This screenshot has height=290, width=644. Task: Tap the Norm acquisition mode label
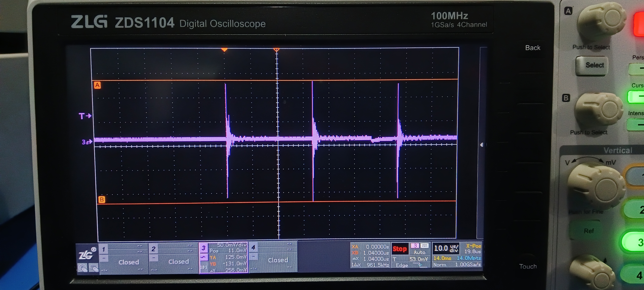pos(439,265)
